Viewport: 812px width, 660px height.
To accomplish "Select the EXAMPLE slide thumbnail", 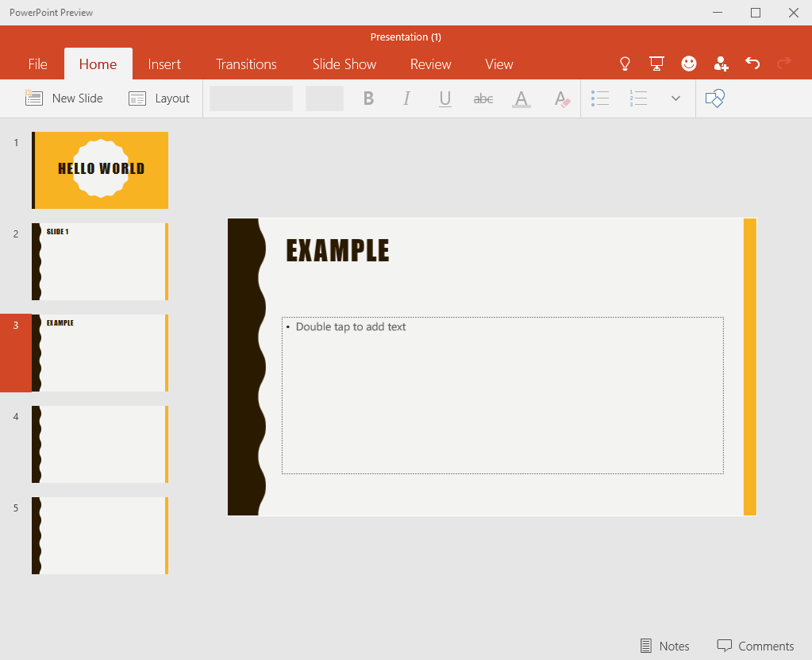I will [100, 353].
